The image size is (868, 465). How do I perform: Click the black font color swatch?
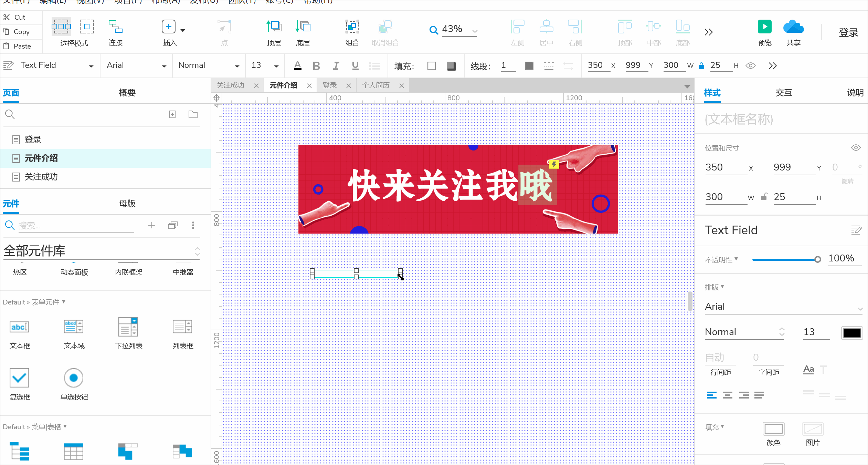[851, 333]
